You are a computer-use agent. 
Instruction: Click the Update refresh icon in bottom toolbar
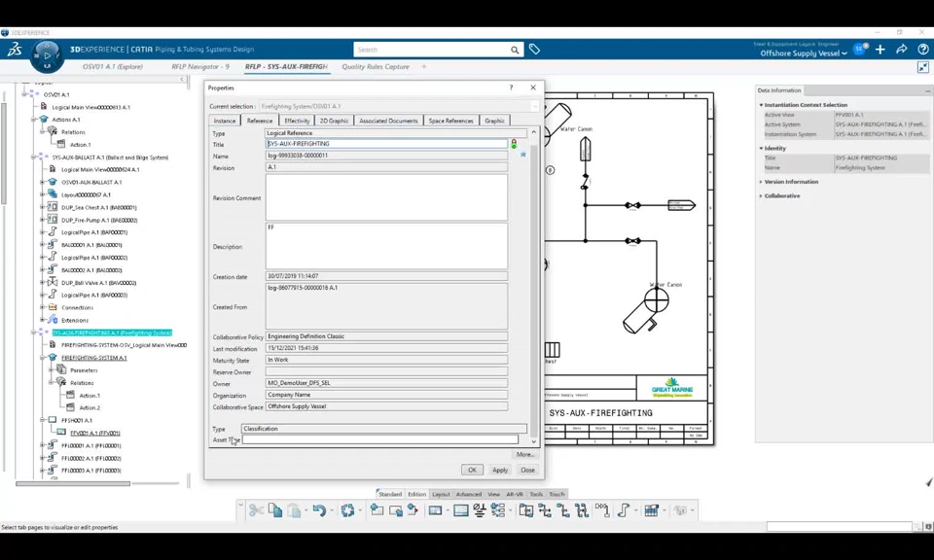(347, 510)
